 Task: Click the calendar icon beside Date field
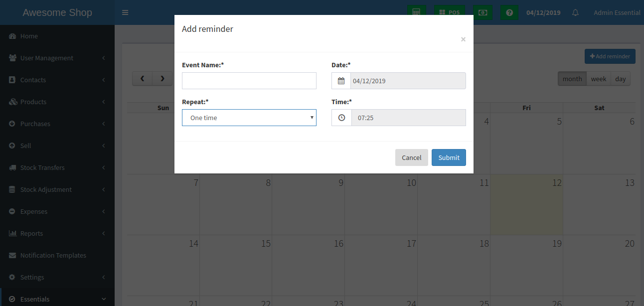click(x=341, y=81)
